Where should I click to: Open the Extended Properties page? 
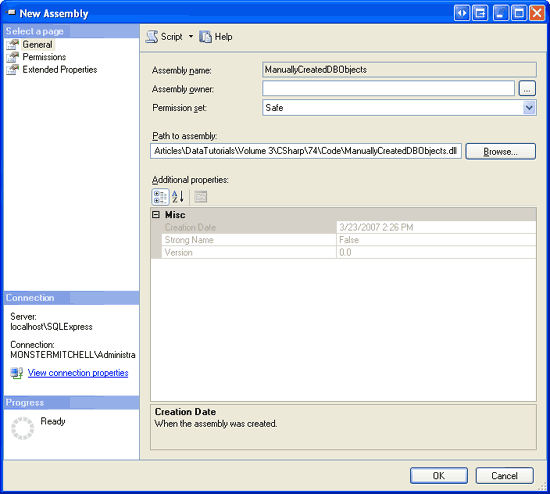(x=60, y=69)
